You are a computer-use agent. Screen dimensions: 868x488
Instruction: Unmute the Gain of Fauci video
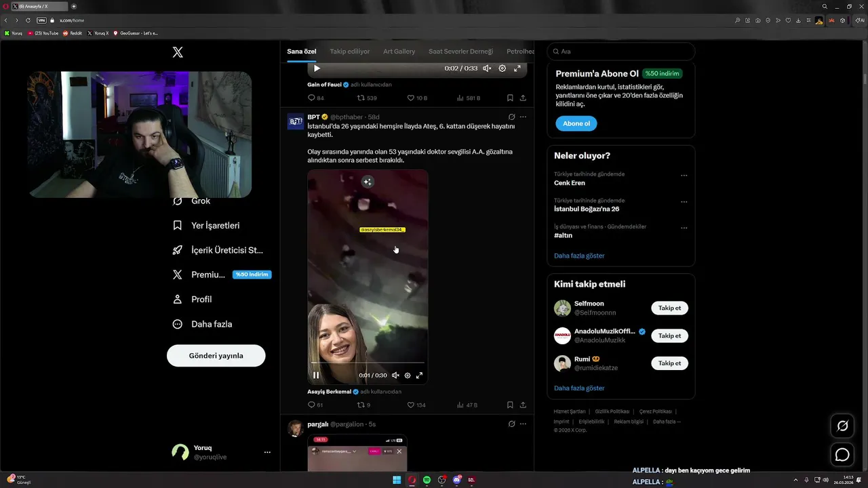[x=487, y=68]
